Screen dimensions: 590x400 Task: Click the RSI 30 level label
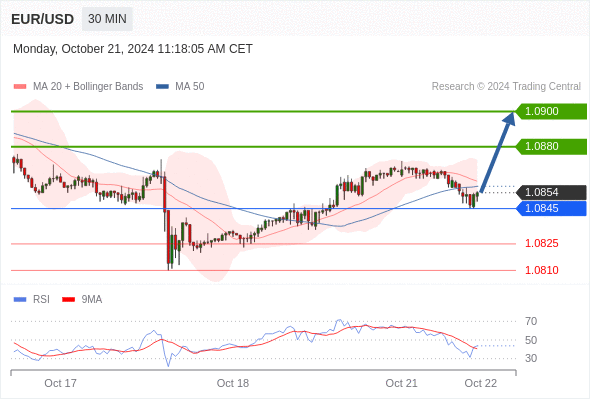point(531,358)
